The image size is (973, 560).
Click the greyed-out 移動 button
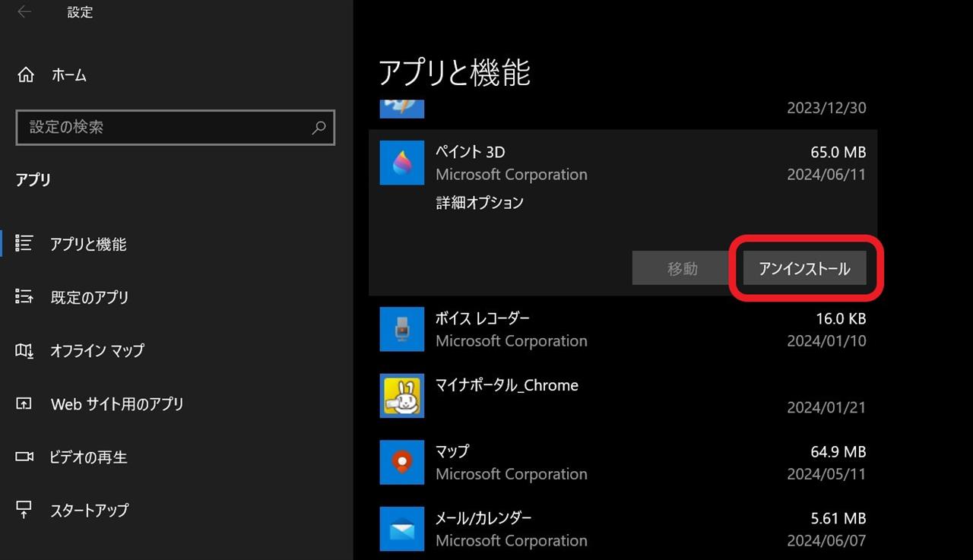pos(683,268)
